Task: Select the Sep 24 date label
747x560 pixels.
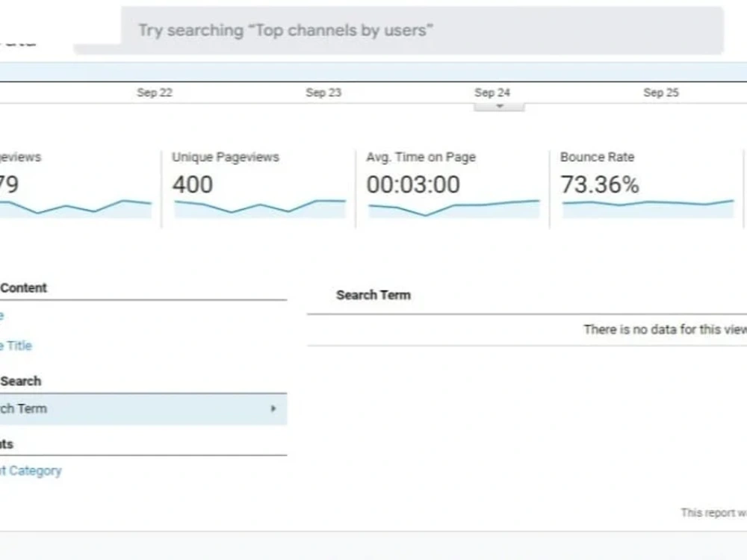Action: [x=492, y=93]
